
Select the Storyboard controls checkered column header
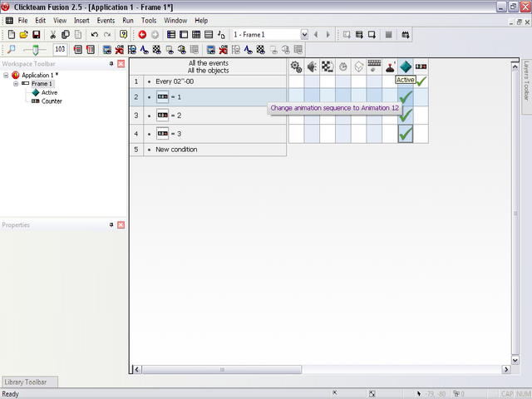(328, 66)
